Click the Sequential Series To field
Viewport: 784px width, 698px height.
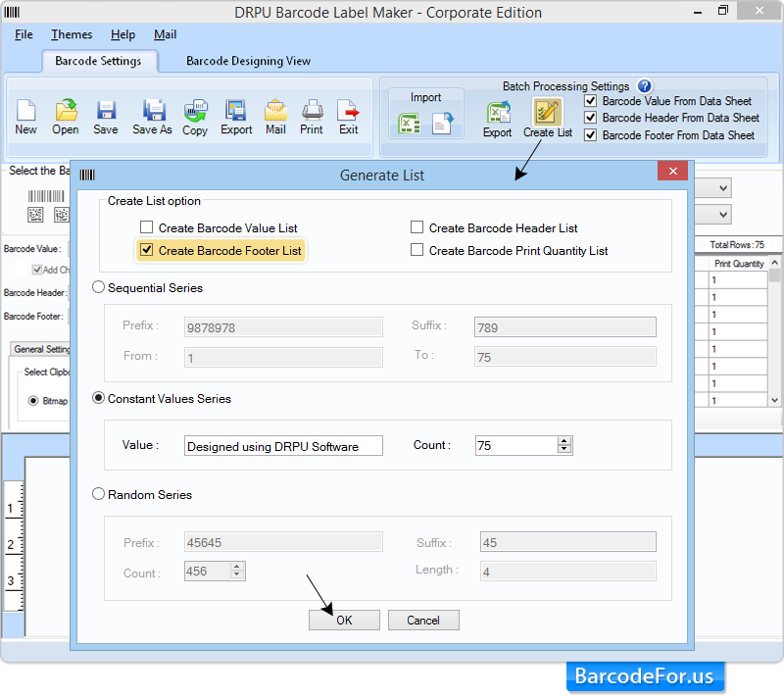(x=565, y=357)
